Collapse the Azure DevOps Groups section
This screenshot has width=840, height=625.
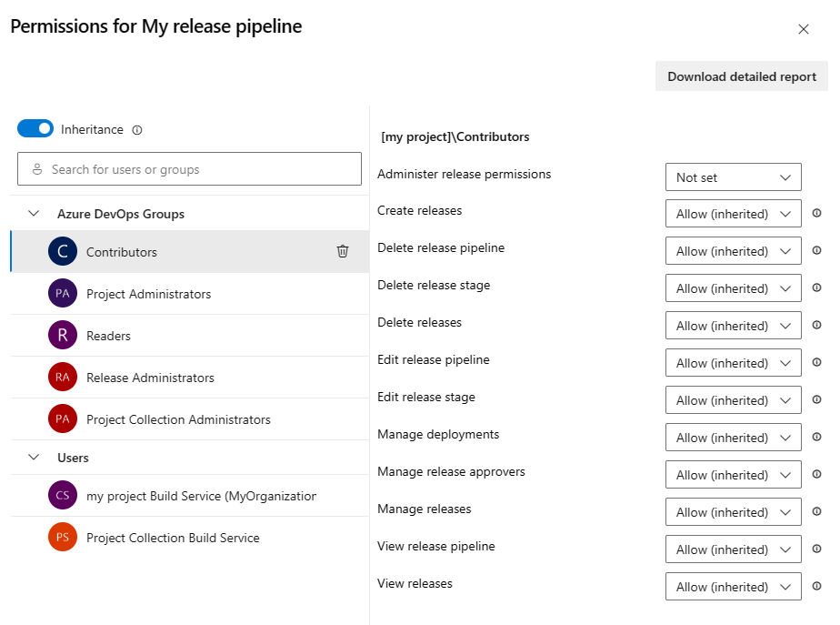35,214
